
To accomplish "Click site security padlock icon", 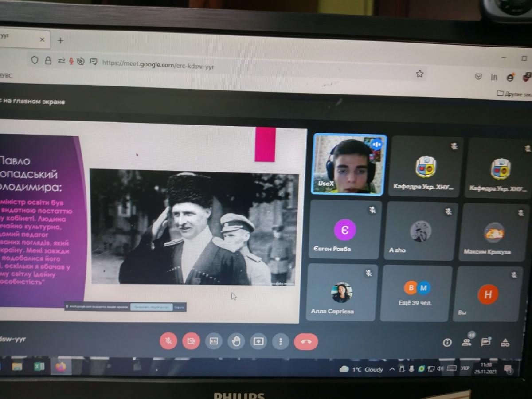I will [48, 61].
